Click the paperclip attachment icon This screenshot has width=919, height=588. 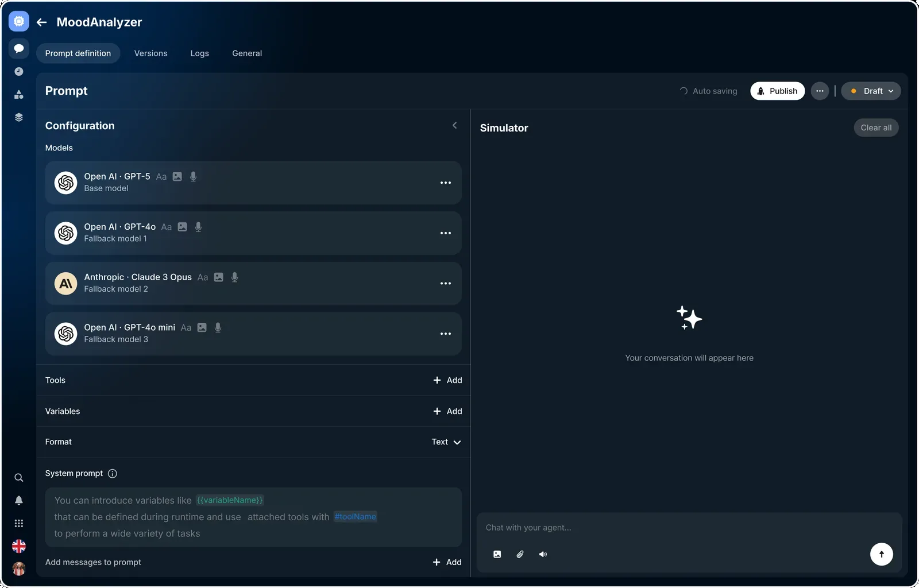pyautogui.click(x=520, y=554)
